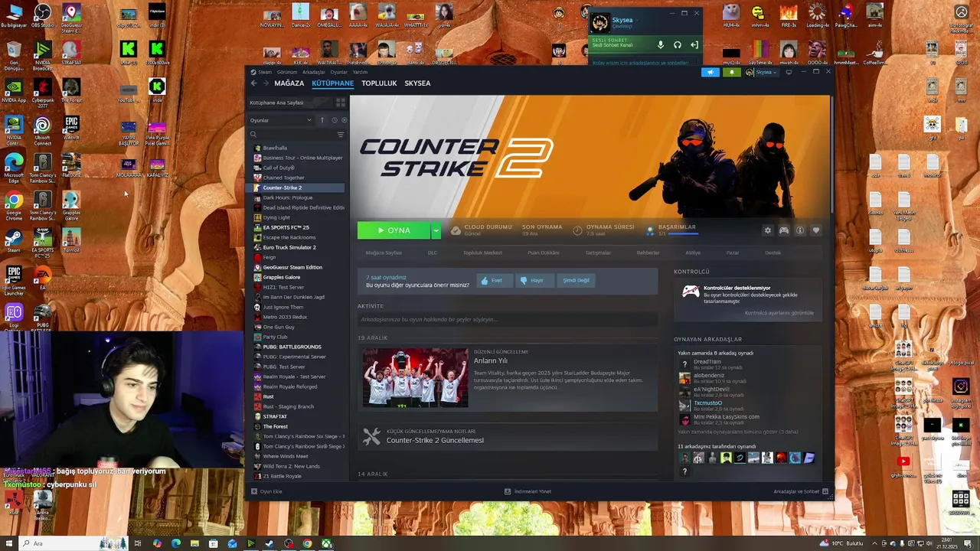Open the OBS Studio desktop shortcut
Image resolution: width=980 pixels, height=551 pixels.
point(42,15)
